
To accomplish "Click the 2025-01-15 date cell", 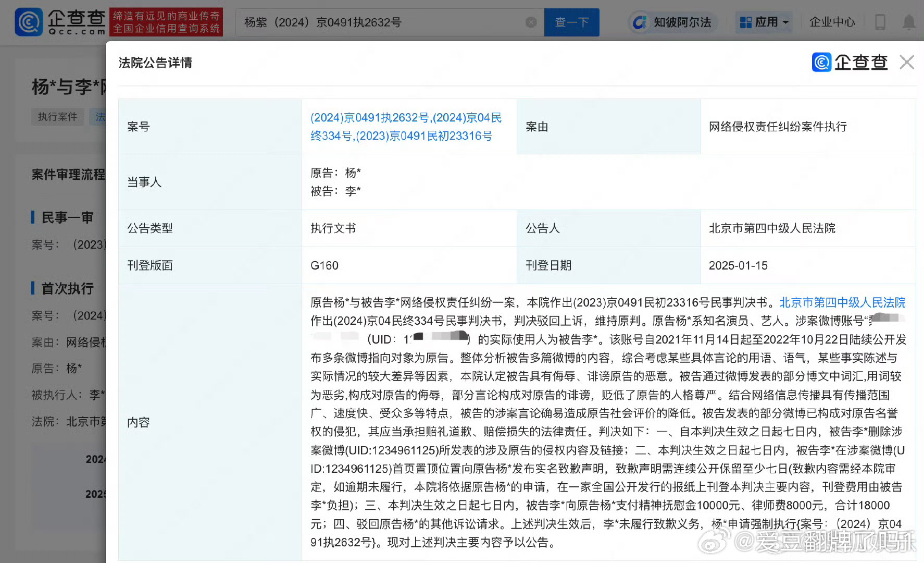I will coord(808,265).
